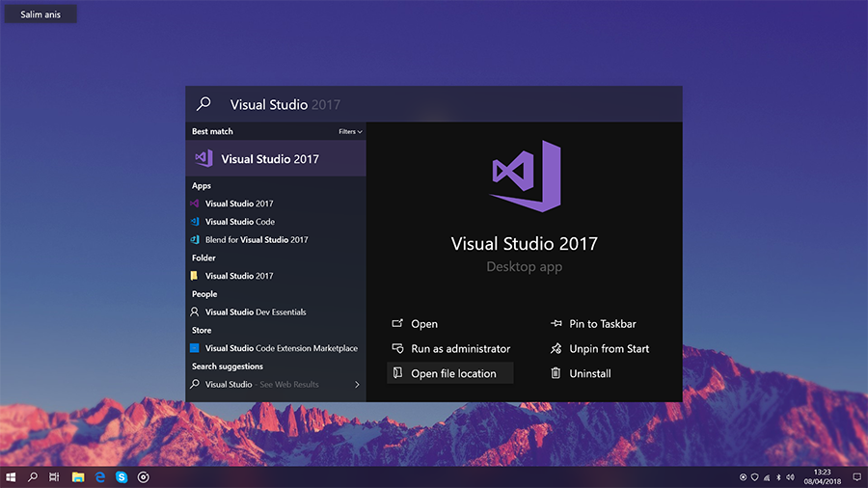Select Visual Studio Dev Essentials contact
This screenshot has height=488, width=868.
click(276, 312)
